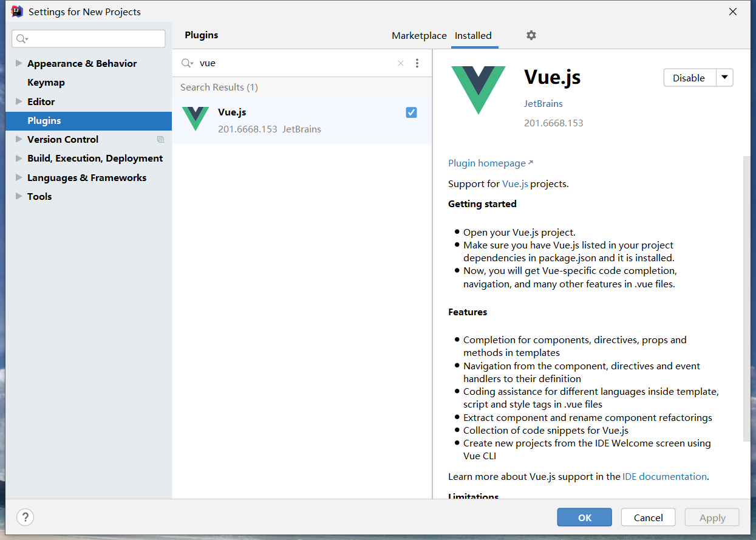Click the Vue.js title in details pane

[x=553, y=77]
